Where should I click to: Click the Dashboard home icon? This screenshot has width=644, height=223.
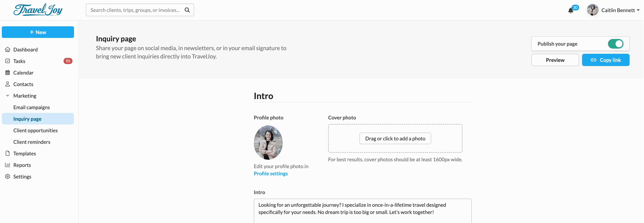tap(8, 49)
